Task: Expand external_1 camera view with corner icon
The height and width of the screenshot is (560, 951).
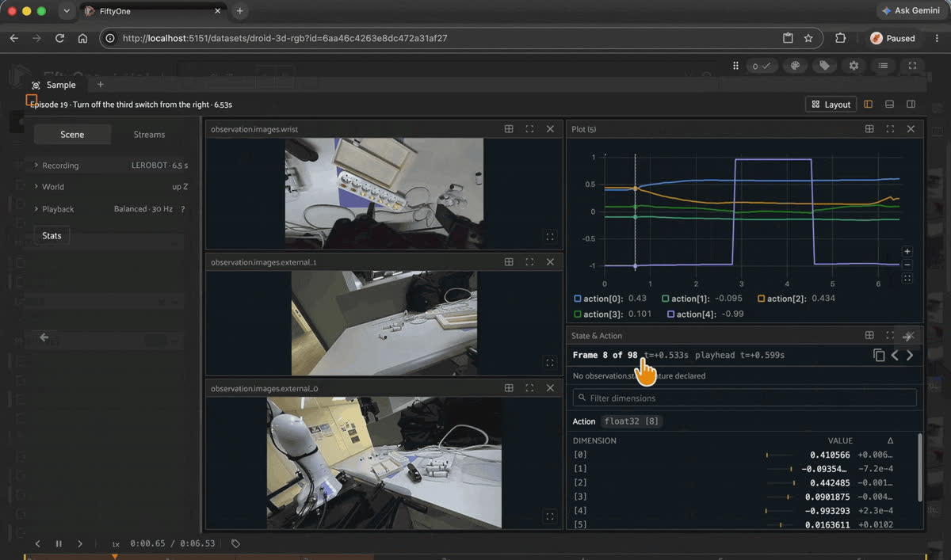Action: pyautogui.click(x=550, y=362)
